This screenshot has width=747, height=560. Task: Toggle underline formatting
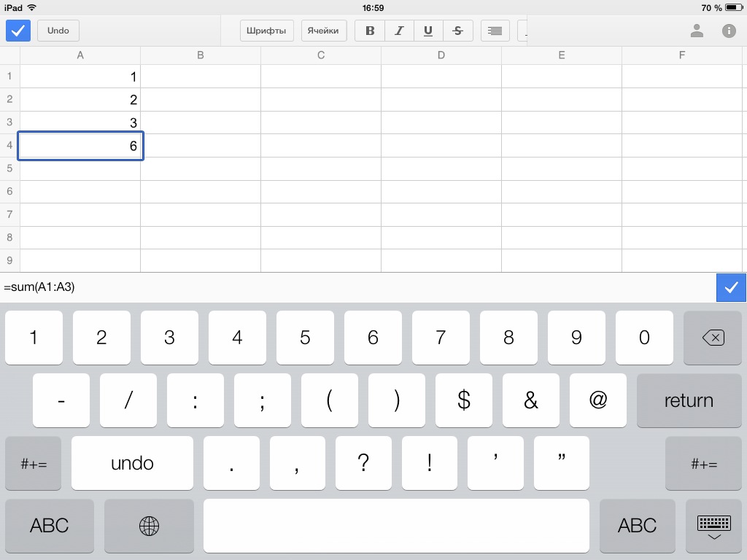coord(428,31)
